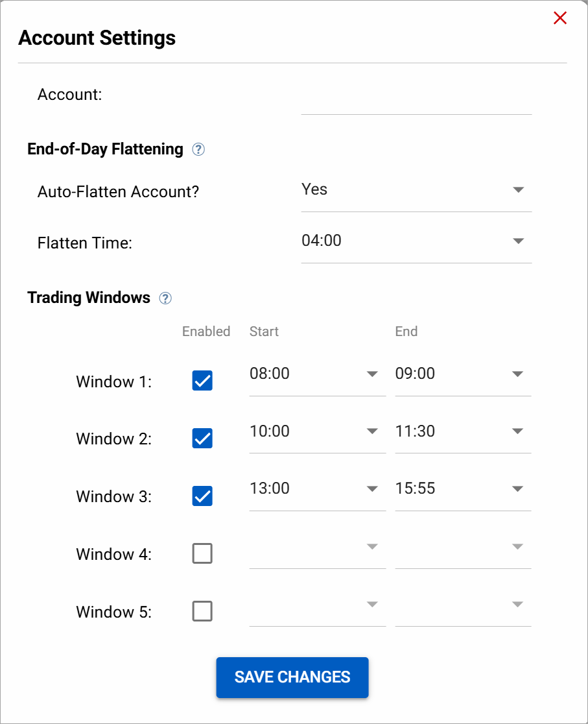Enable Window 5 trading window
The image size is (588, 724).
[x=202, y=611]
